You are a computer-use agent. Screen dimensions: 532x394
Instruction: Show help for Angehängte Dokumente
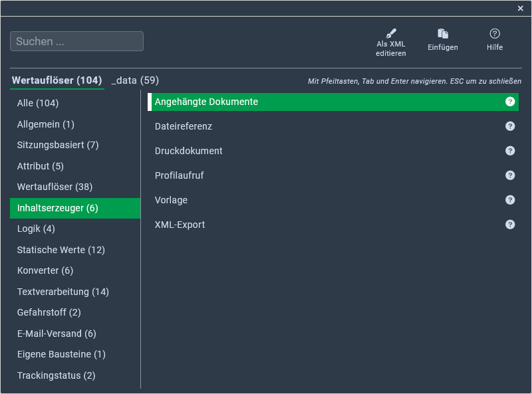coord(510,102)
